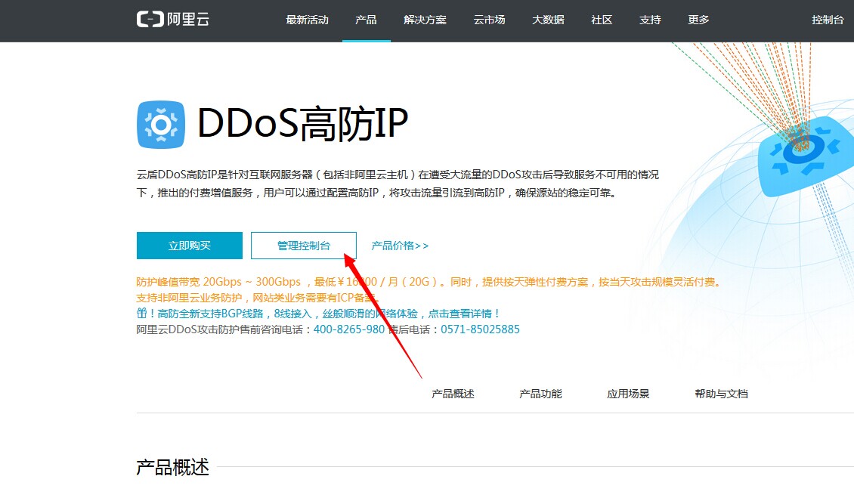Screen dimensions: 854x504
Task: Click the DDoS高防IP page title
Action: (303, 124)
